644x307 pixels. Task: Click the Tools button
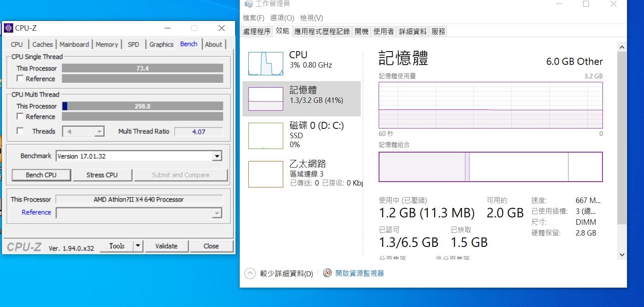tap(117, 246)
